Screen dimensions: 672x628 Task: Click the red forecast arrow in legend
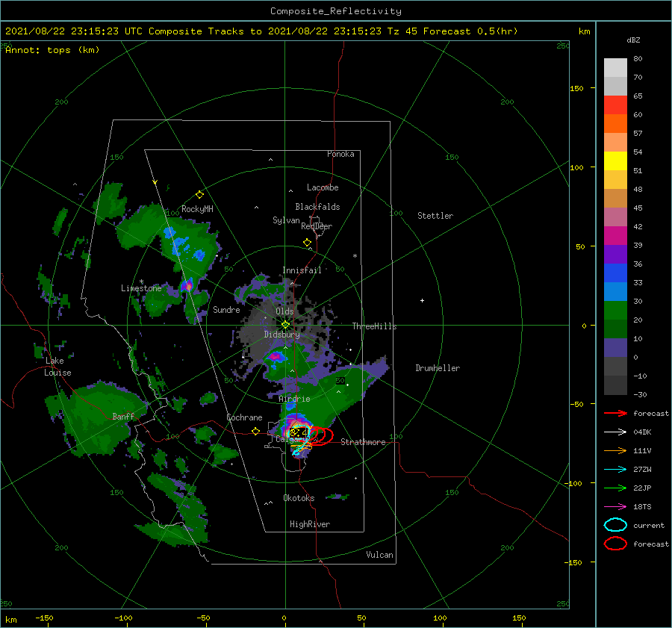(615, 413)
